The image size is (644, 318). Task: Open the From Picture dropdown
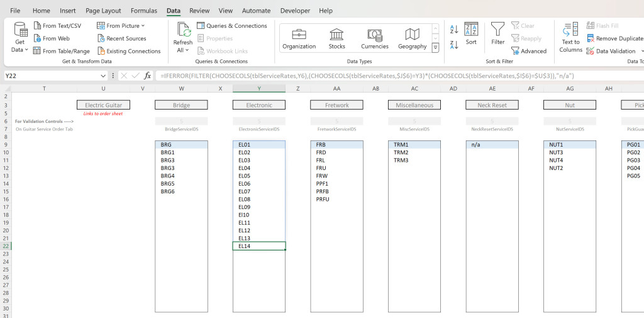[121, 26]
